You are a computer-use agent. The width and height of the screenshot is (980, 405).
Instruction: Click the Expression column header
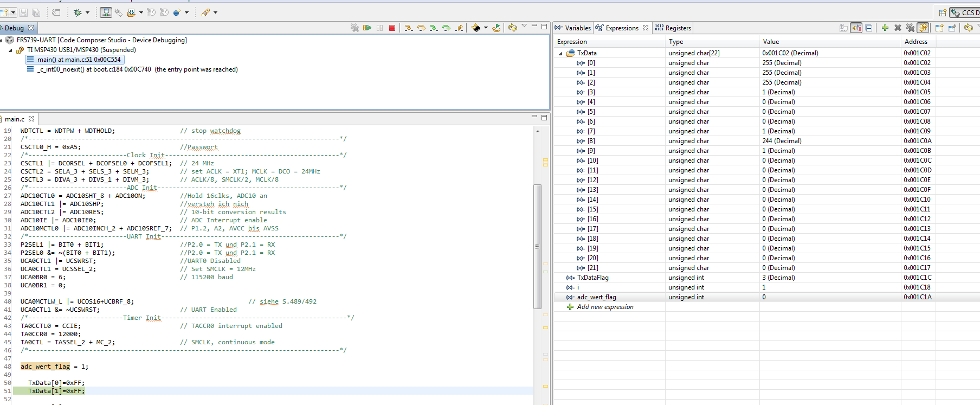click(x=610, y=42)
